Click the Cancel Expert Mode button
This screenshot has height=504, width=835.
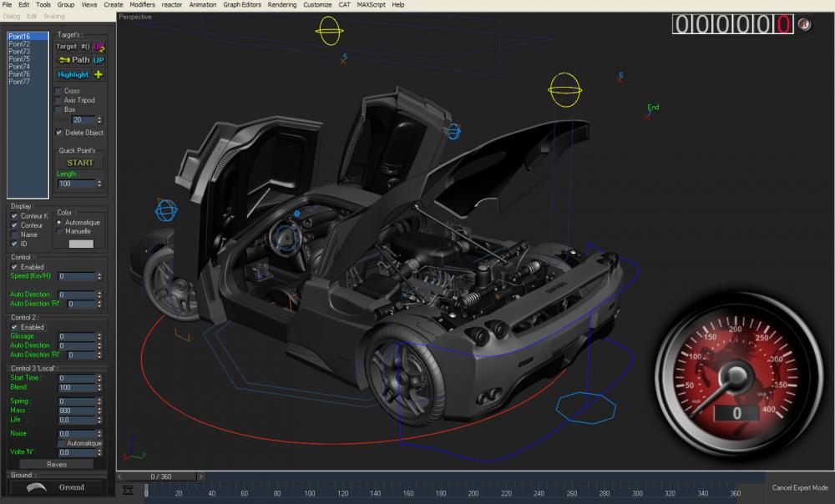pyautogui.click(x=799, y=488)
